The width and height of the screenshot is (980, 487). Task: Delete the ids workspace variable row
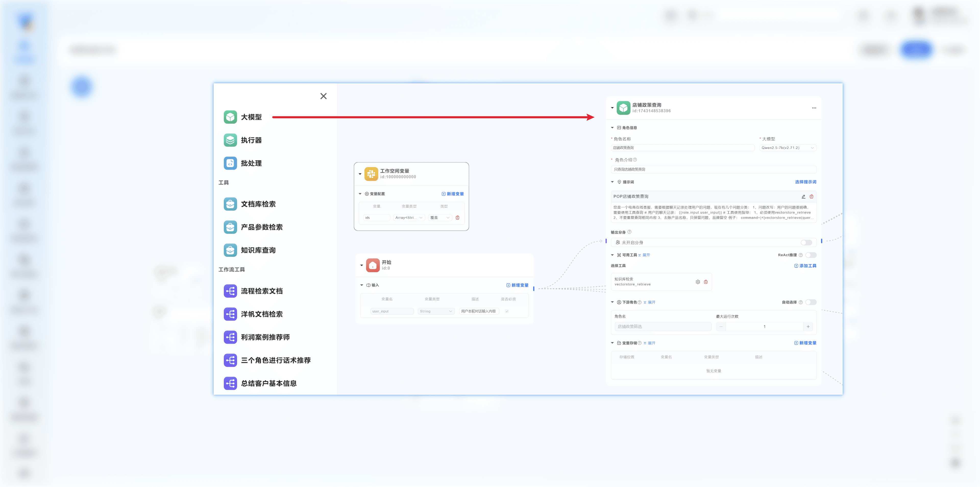click(457, 218)
